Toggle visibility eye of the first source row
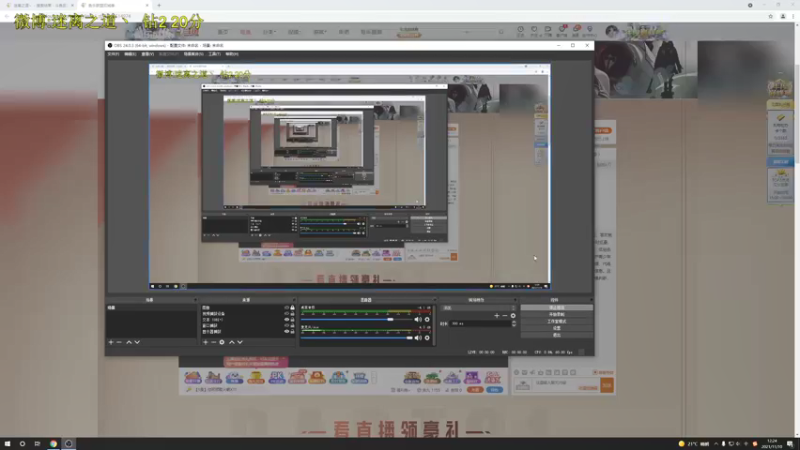The image size is (800, 450). coord(287,308)
